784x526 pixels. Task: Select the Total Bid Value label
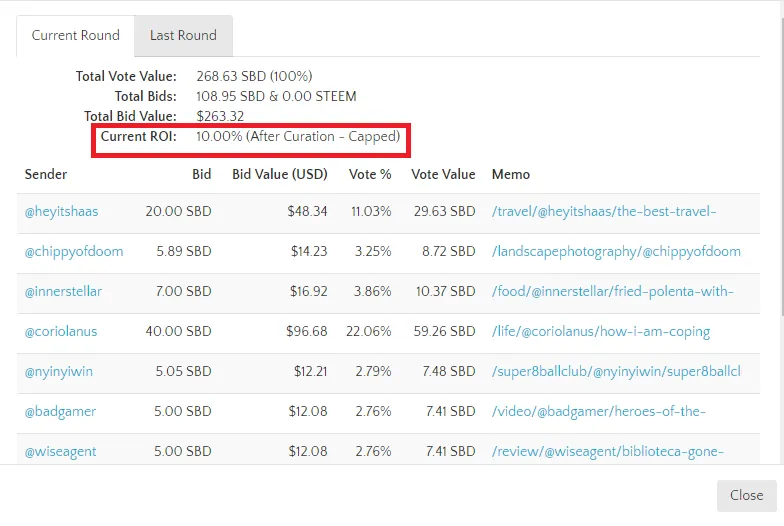(x=130, y=116)
